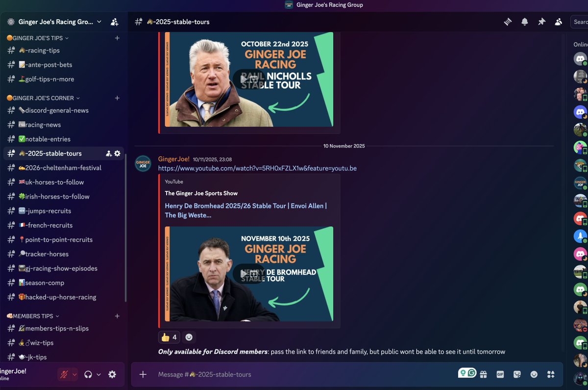Create channel in GINGER JOE'S CORNER
The image size is (588, 390).
click(x=117, y=98)
